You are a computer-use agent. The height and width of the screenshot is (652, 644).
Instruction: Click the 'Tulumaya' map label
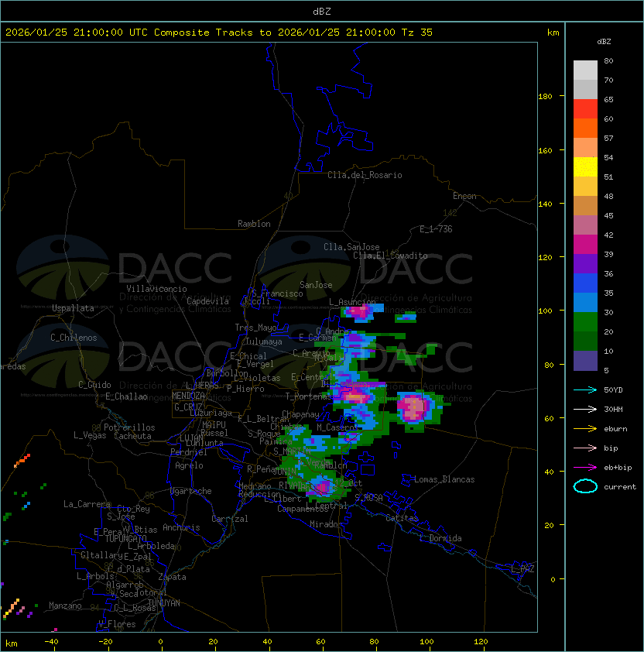point(264,341)
